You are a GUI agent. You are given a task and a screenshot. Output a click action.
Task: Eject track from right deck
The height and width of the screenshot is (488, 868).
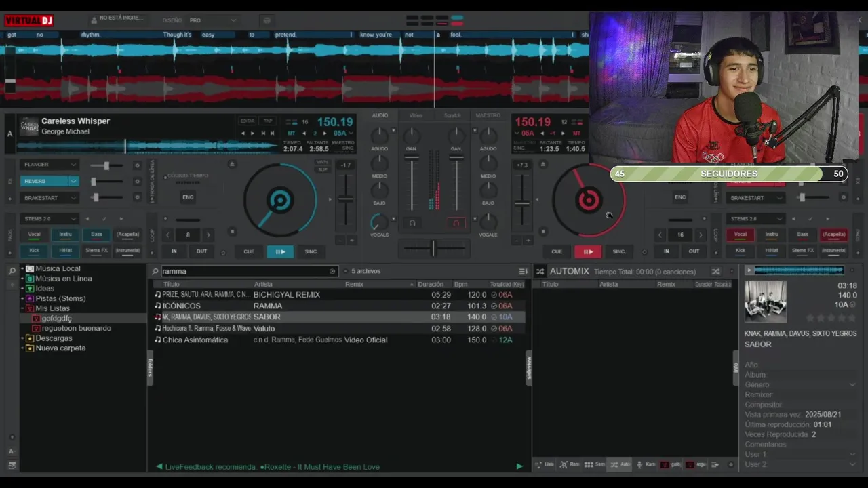click(x=542, y=164)
